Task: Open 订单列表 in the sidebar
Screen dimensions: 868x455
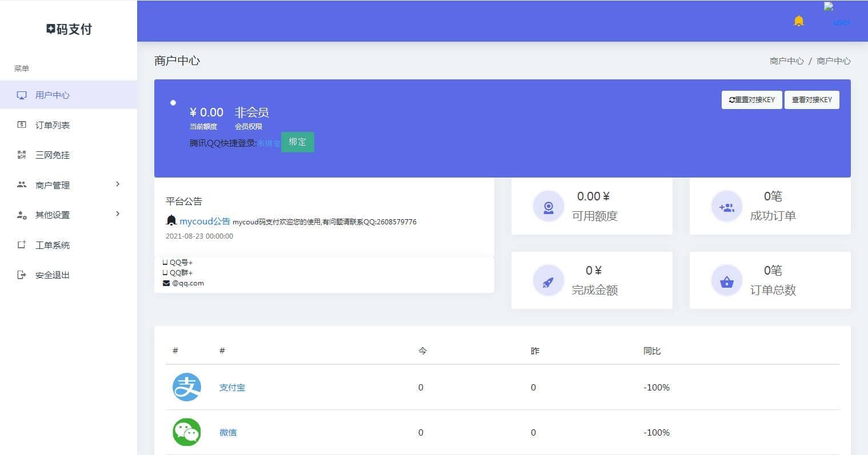Action: click(53, 125)
